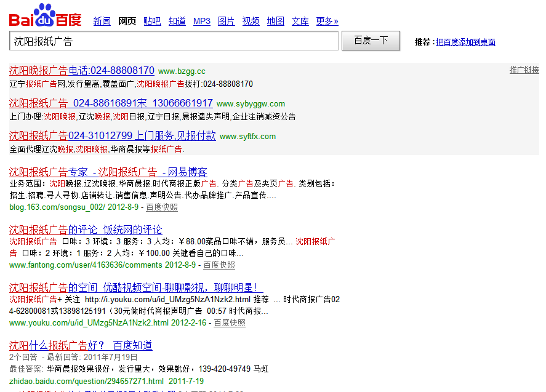Open 沈阳什么报纸广告好 百度知道 result
546x392 pixels.
(x=81, y=346)
